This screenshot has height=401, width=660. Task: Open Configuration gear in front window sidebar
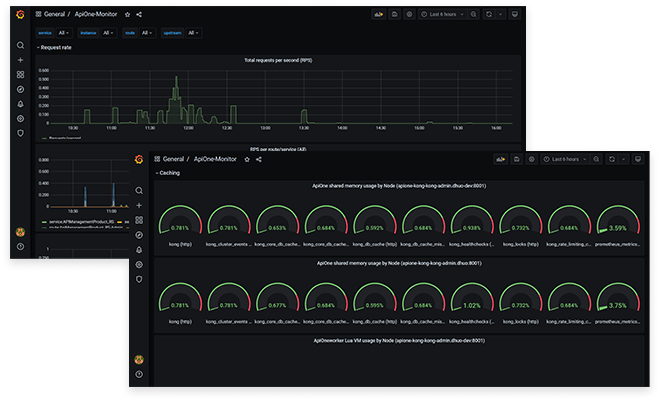139,265
